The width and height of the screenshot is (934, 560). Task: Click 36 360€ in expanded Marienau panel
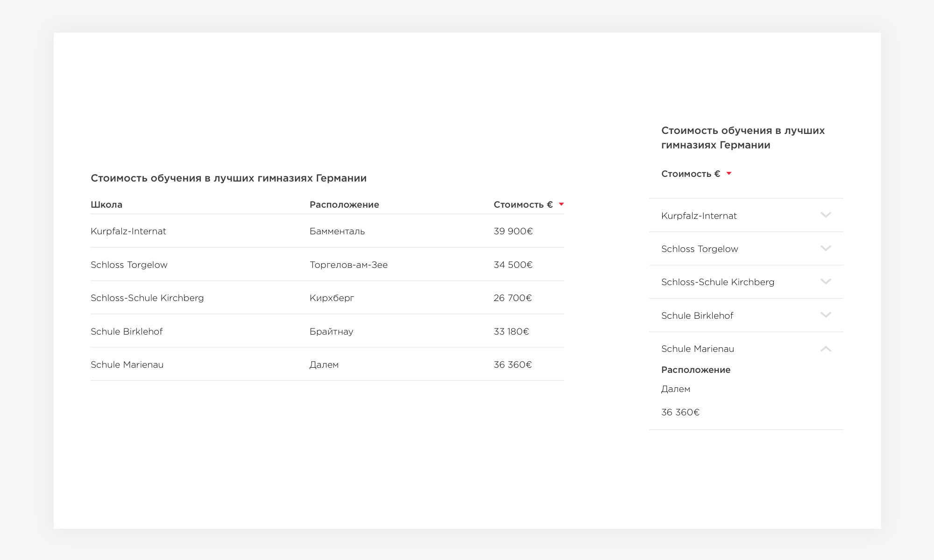680,412
